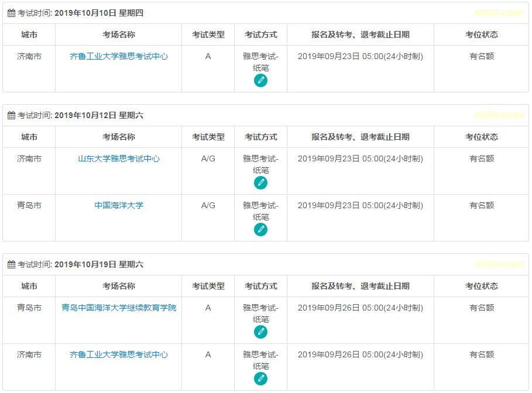The width and height of the screenshot is (532, 393).
Task: Click the calendar icon beside 2019年10月19日
Action: tap(11, 264)
